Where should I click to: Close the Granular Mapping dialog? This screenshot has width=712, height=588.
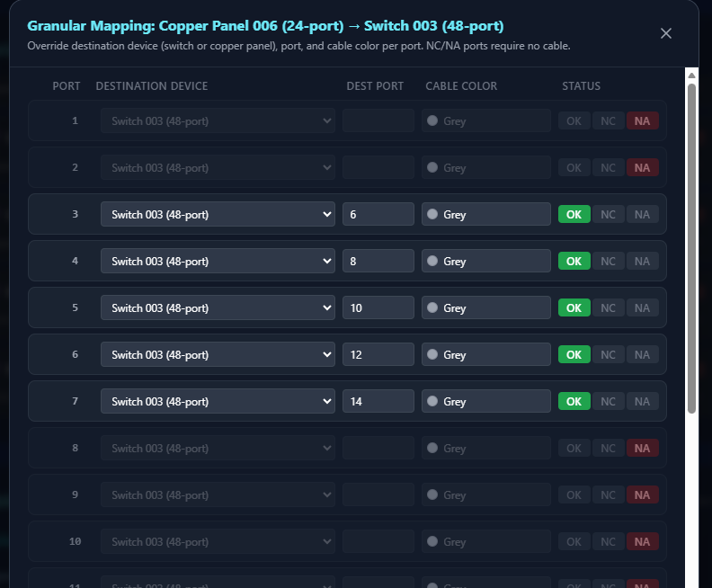coord(665,33)
